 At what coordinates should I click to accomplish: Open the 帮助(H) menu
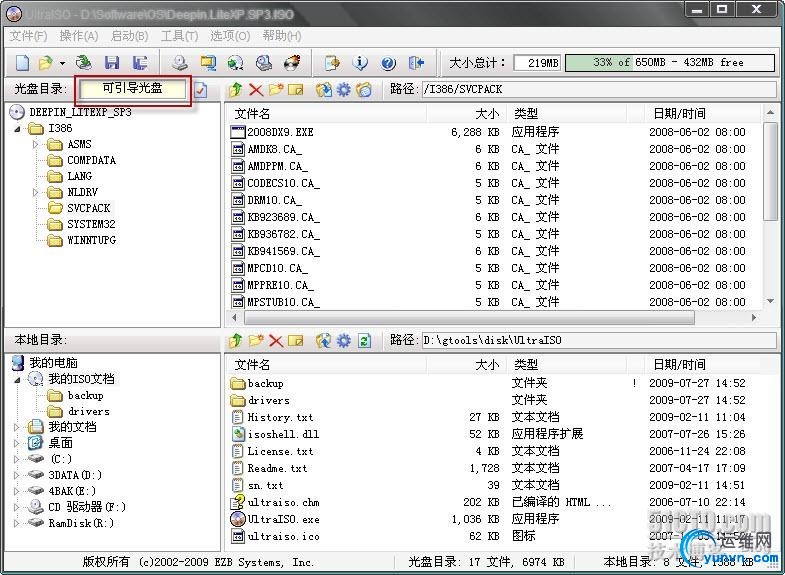282,36
